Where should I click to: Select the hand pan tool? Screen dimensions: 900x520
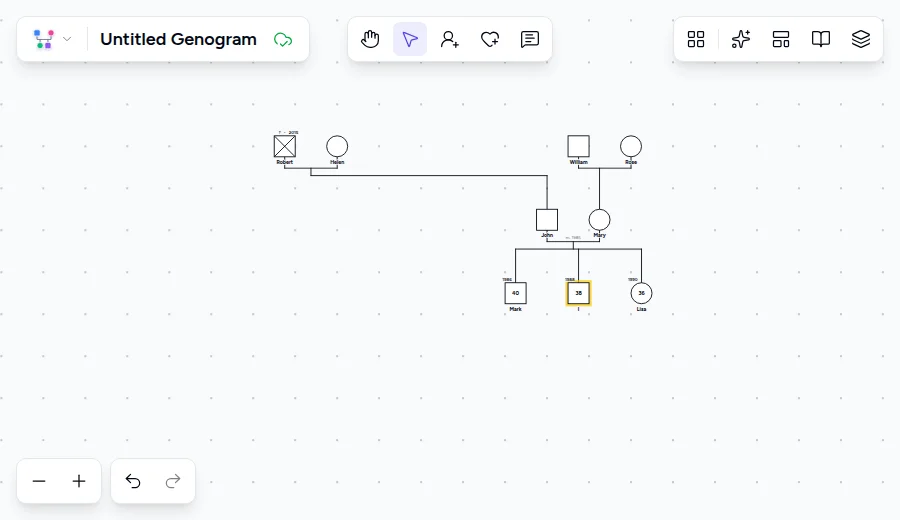pos(370,39)
